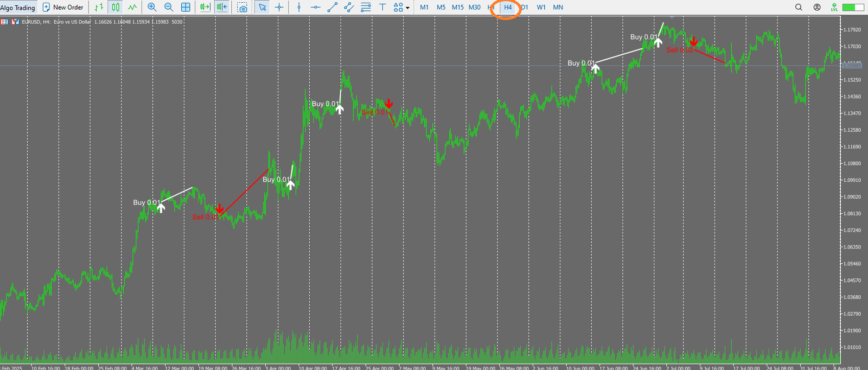
Task: Select the H4 timeframe
Action: [x=508, y=7]
